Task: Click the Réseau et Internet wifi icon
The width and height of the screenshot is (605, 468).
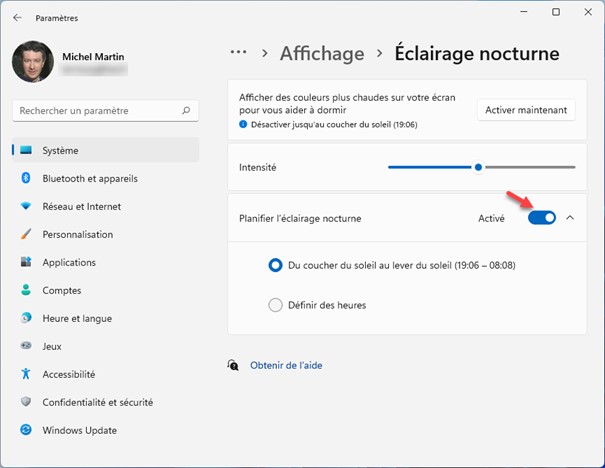Action: point(26,206)
